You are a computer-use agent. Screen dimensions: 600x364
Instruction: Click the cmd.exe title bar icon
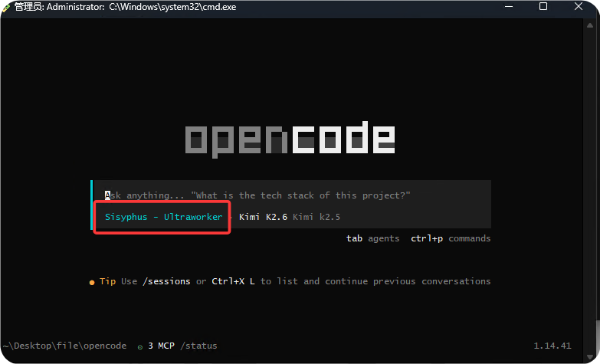tap(5, 7)
